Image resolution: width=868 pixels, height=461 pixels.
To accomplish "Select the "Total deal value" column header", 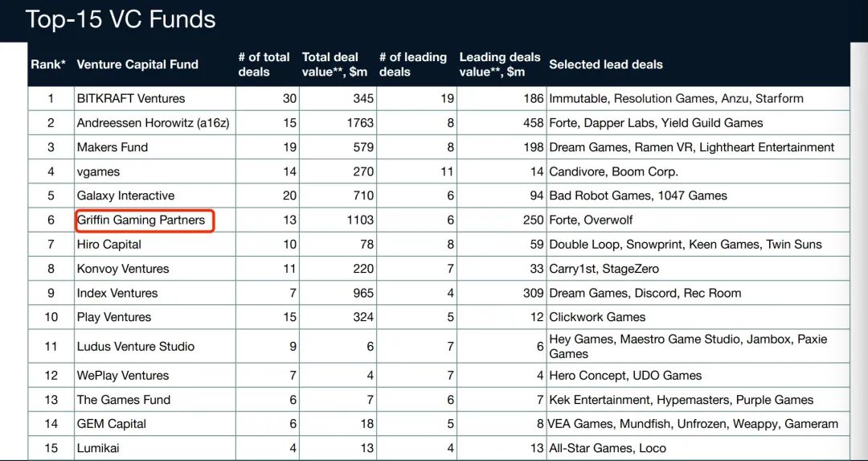I will click(x=335, y=64).
